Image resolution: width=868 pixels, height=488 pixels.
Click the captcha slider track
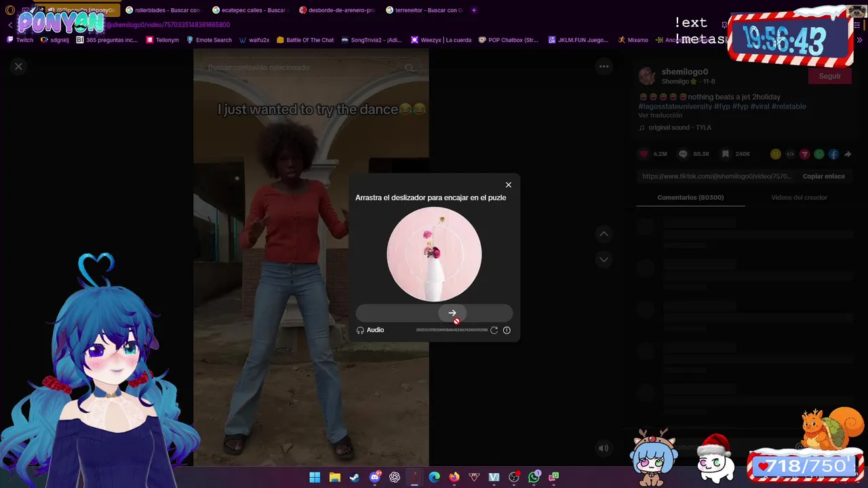tap(434, 313)
